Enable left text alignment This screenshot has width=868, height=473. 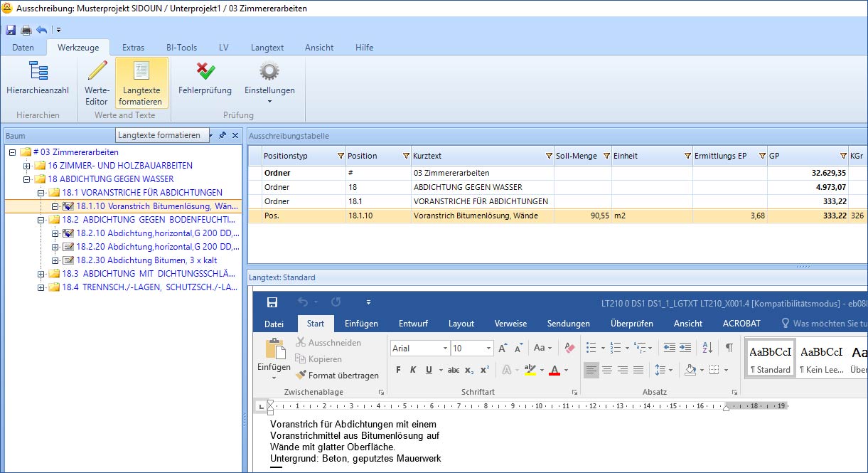coord(591,370)
